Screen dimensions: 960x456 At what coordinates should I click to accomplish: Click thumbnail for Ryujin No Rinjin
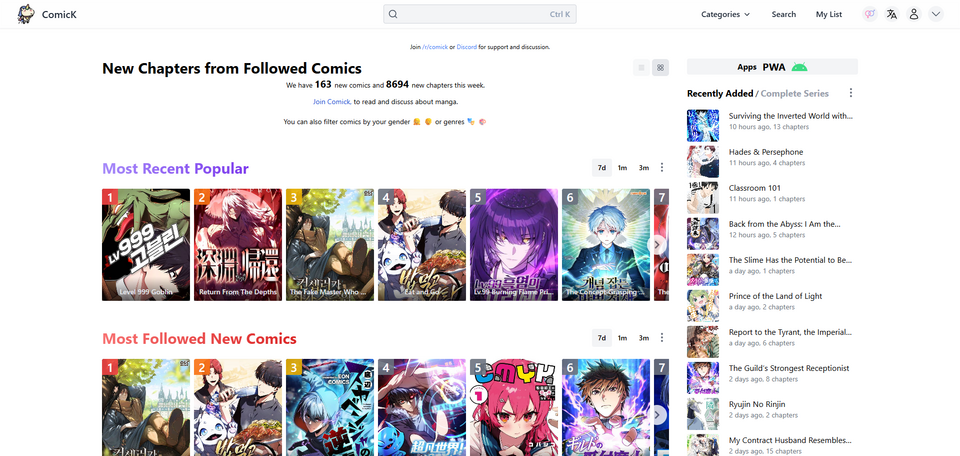703,414
